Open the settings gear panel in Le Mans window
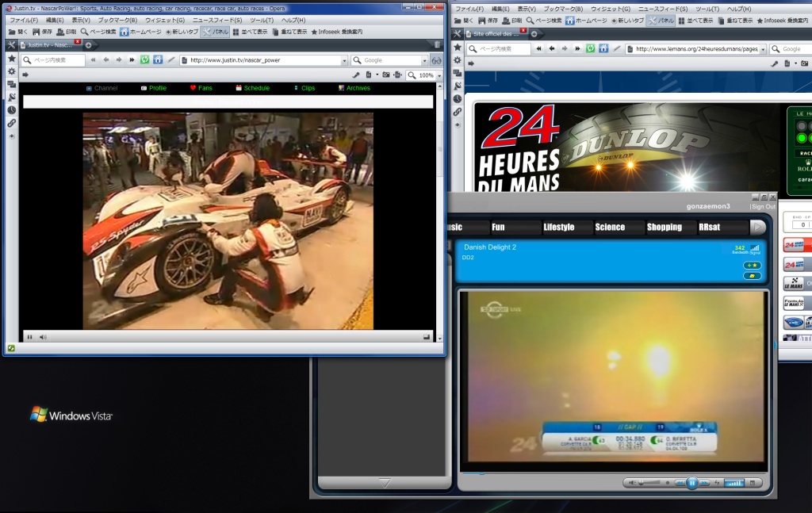 click(x=458, y=60)
